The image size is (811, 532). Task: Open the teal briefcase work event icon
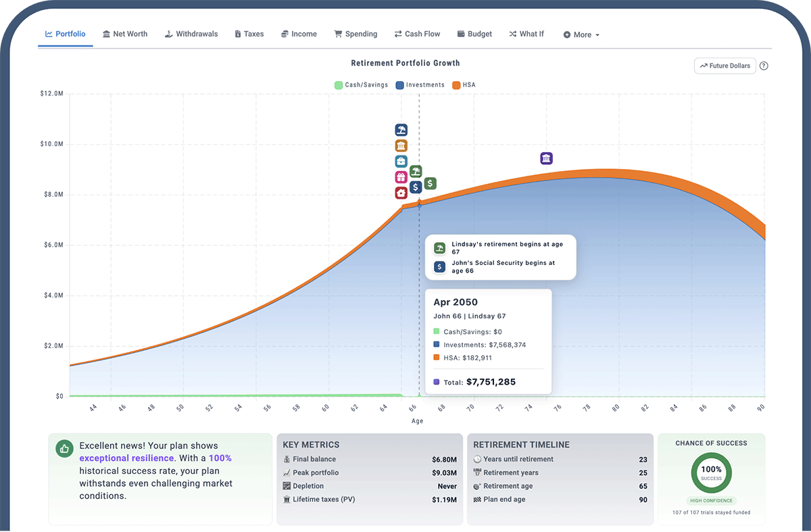[401, 161]
